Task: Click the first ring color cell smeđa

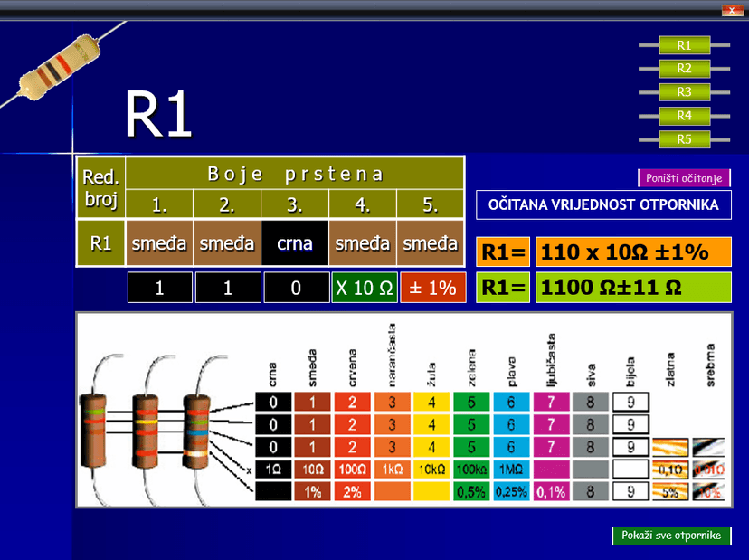Action: [159, 243]
